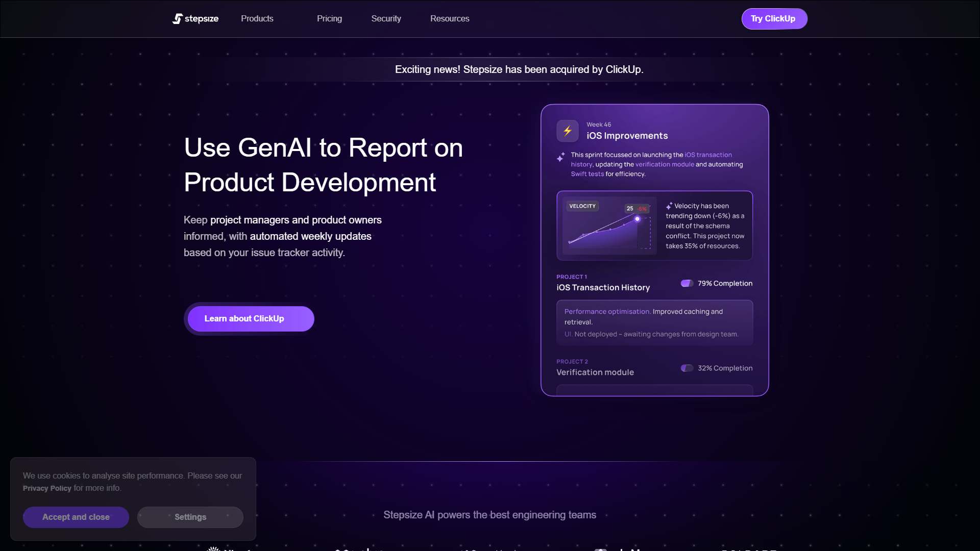
Task: Accept and close the cookie notice
Action: click(76, 517)
